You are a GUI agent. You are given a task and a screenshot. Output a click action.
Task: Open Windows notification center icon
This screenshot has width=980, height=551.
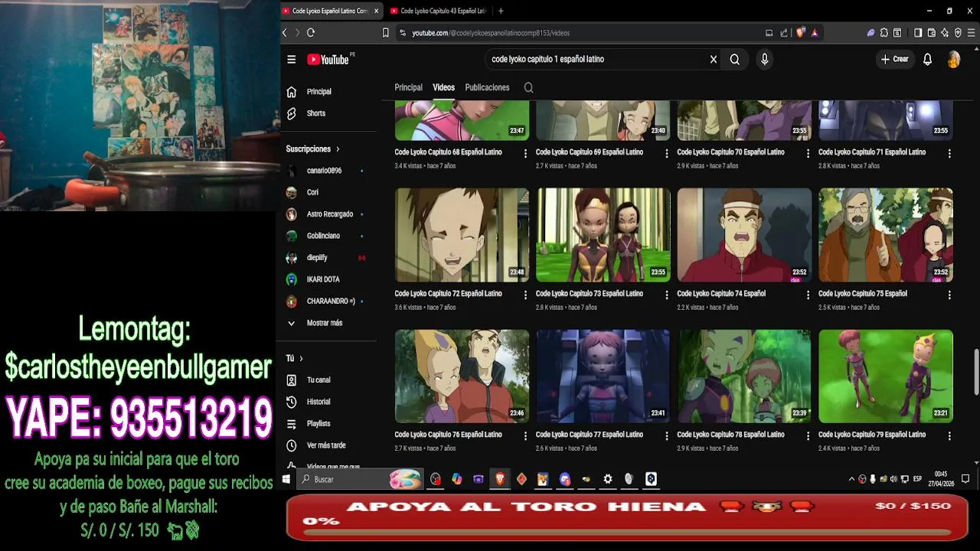pyautogui.click(x=965, y=479)
